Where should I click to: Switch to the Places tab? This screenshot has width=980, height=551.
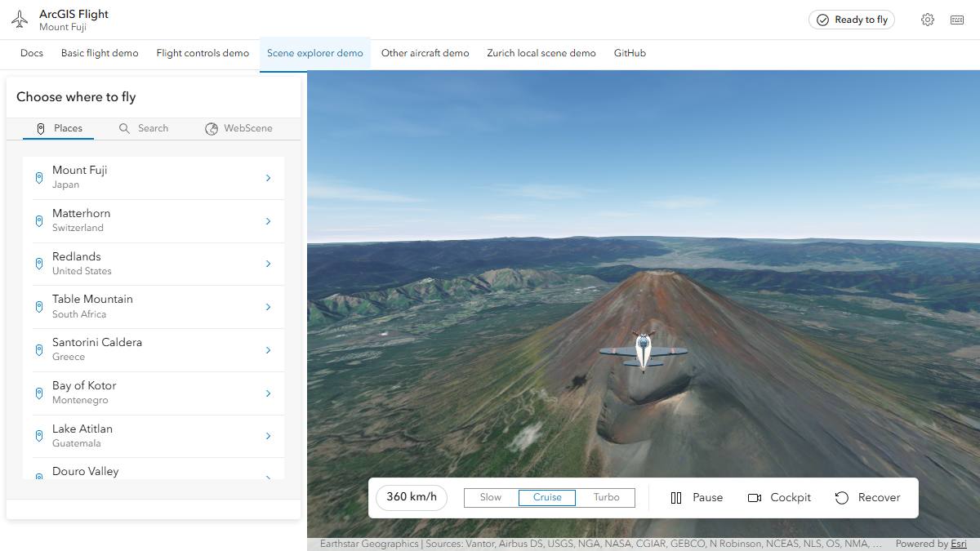59,128
